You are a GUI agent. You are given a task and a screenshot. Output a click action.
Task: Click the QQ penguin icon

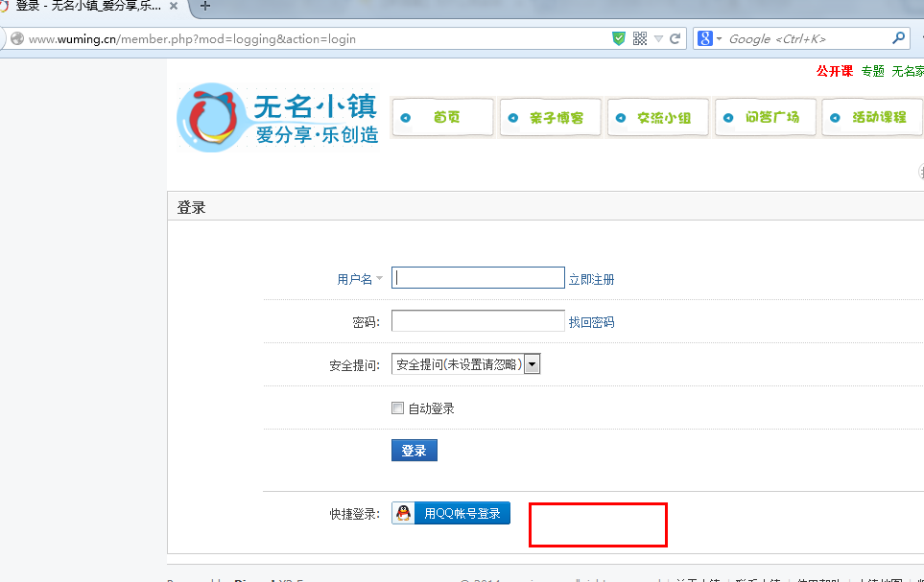[404, 513]
